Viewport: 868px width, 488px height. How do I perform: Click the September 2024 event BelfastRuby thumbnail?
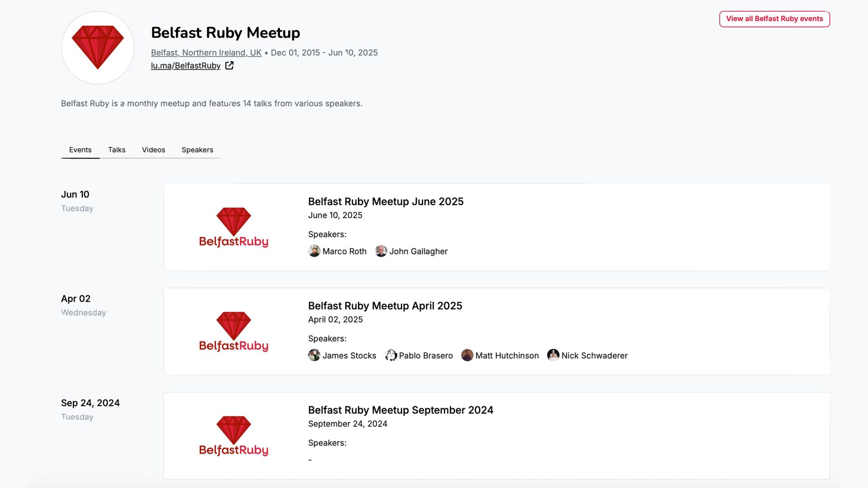coord(233,436)
